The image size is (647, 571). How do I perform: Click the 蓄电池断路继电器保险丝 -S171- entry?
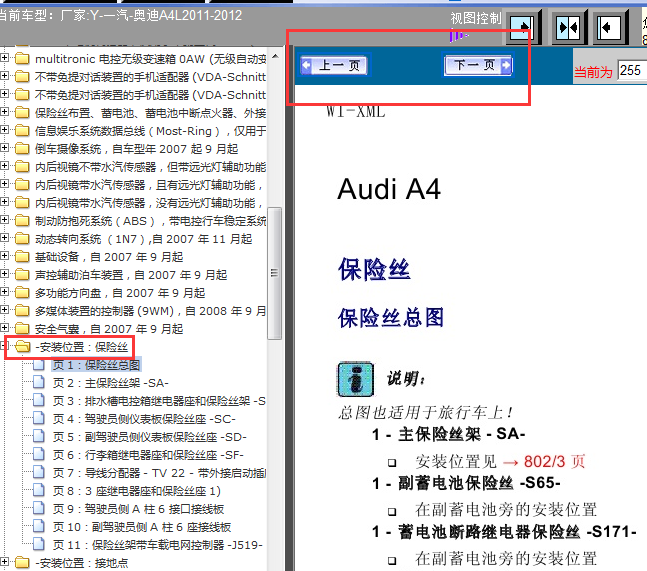click(517, 531)
